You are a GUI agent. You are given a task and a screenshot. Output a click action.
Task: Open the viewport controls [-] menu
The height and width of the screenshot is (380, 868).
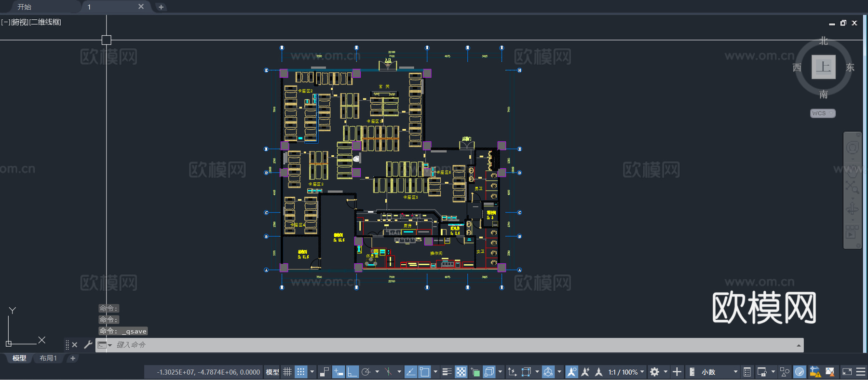click(6, 22)
